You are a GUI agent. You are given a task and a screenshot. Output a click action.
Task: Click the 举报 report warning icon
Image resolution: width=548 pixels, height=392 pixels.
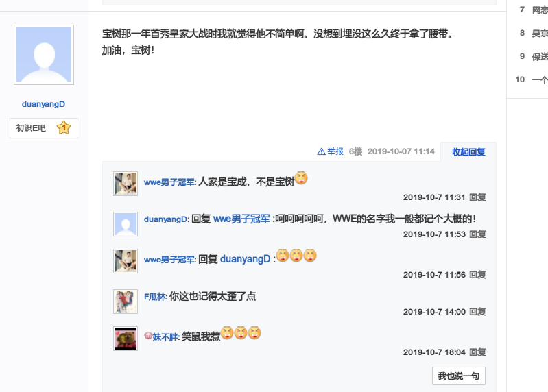click(x=321, y=151)
